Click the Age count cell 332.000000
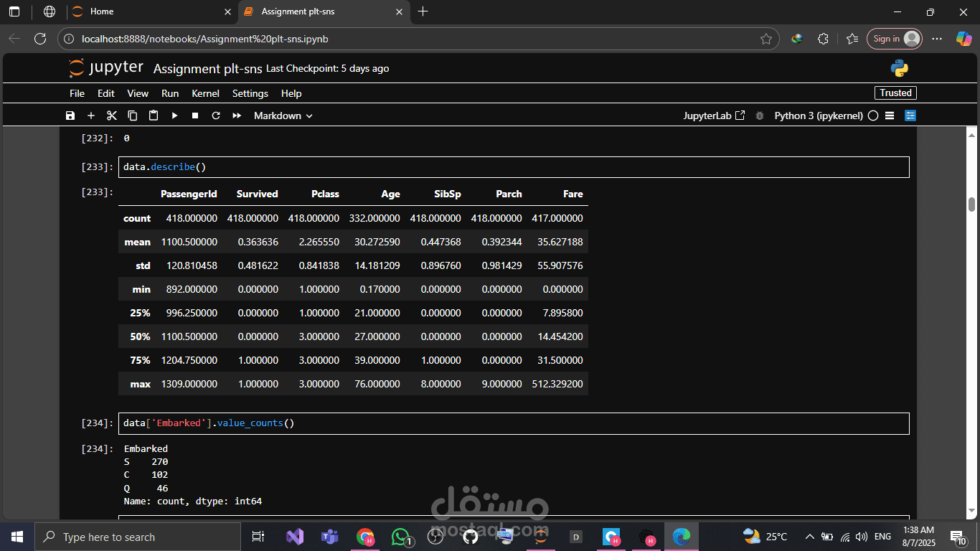980x551 pixels. [374, 218]
